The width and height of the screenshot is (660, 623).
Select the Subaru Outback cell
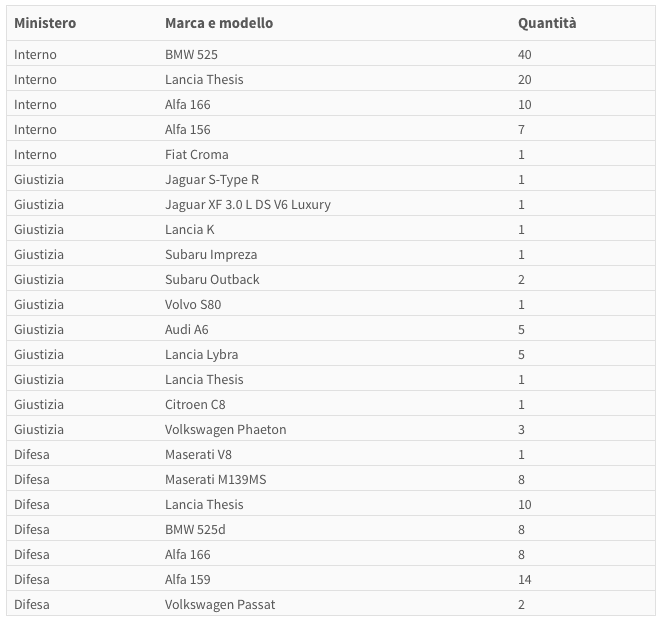[x=212, y=279]
